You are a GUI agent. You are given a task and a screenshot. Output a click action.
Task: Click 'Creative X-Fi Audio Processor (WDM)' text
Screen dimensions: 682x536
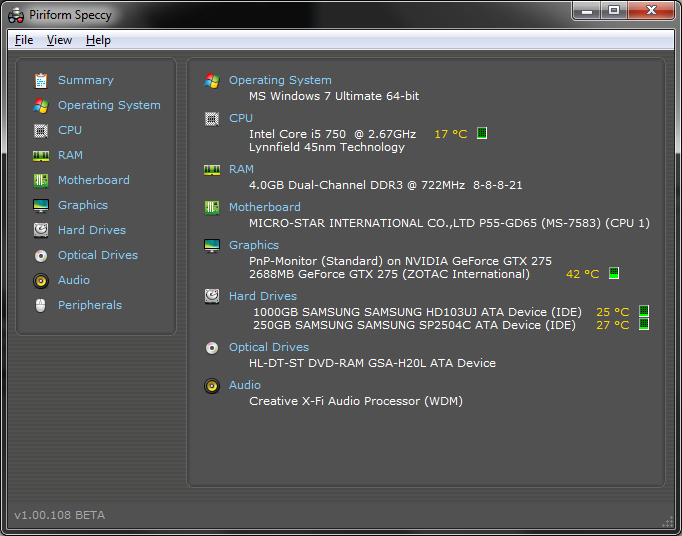(x=356, y=401)
